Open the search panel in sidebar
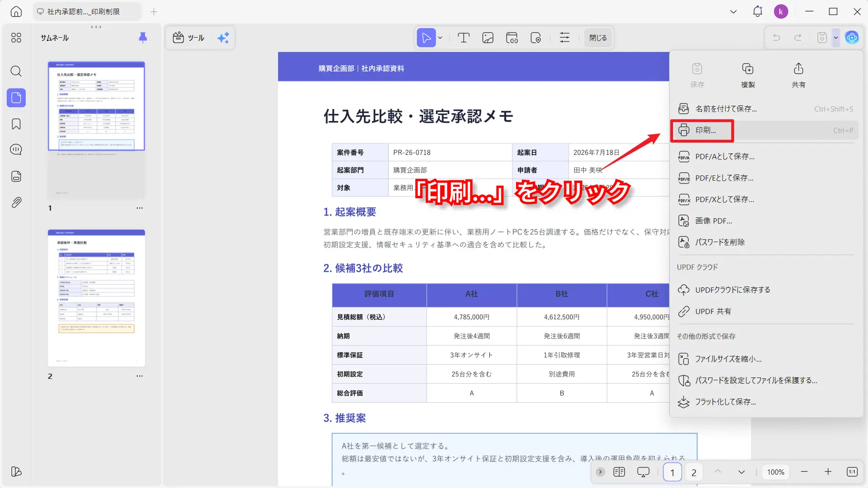The image size is (868, 488). coord(16,71)
